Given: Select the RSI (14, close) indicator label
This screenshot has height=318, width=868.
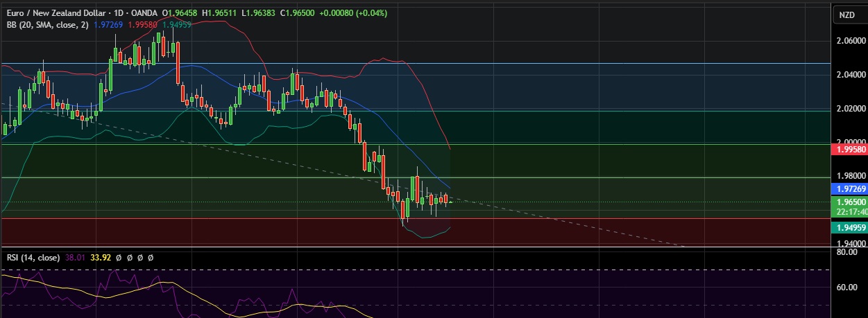Looking at the screenshot, I should coord(32,257).
